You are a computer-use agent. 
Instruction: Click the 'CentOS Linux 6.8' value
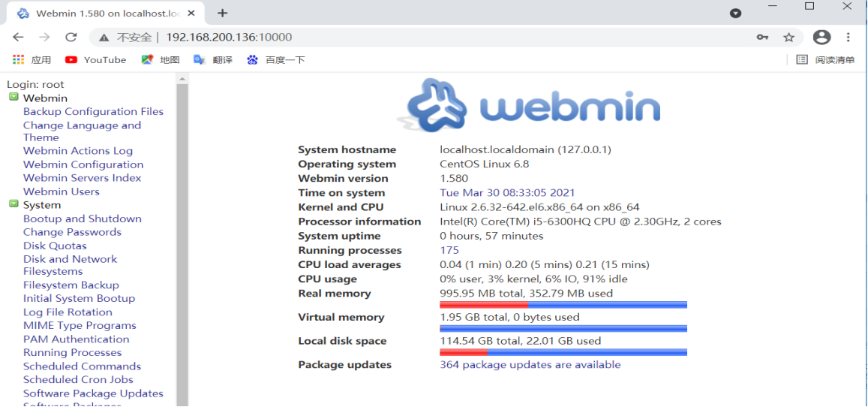(484, 164)
